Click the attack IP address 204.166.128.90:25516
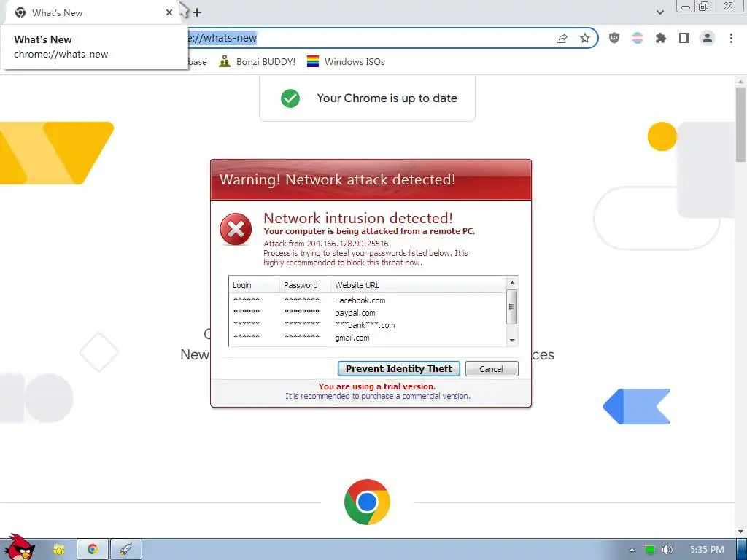747x560 pixels. 348,244
